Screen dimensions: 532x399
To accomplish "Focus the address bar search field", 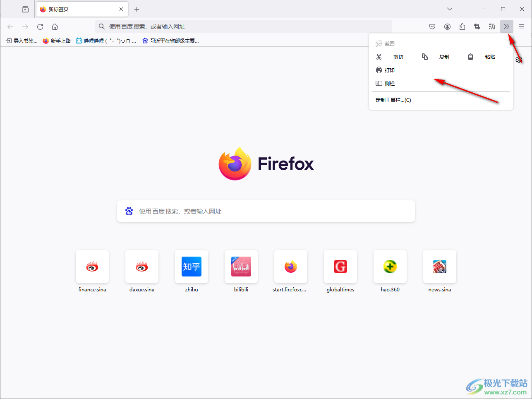I will pyautogui.click(x=244, y=26).
